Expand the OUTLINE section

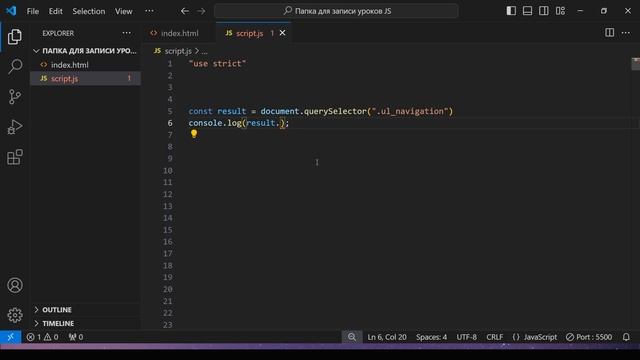[x=85, y=310]
